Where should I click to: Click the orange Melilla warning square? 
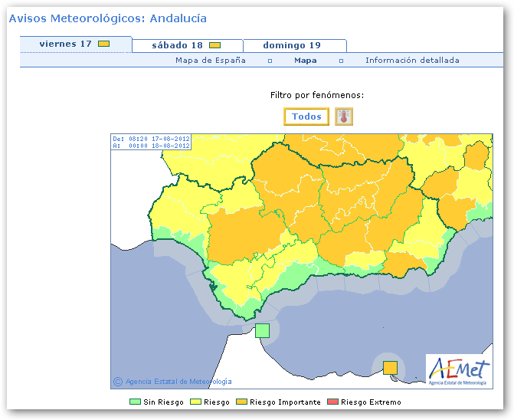pyautogui.click(x=390, y=367)
